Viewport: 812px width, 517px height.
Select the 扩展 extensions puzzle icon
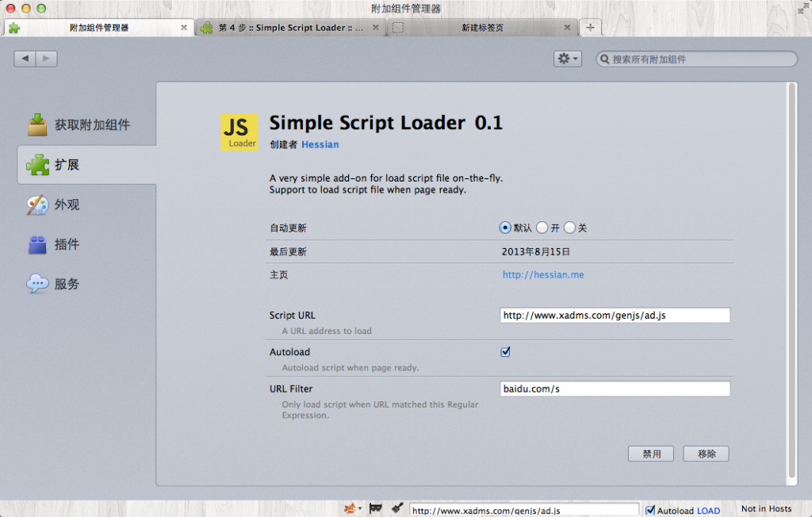click(x=38, y=165)
